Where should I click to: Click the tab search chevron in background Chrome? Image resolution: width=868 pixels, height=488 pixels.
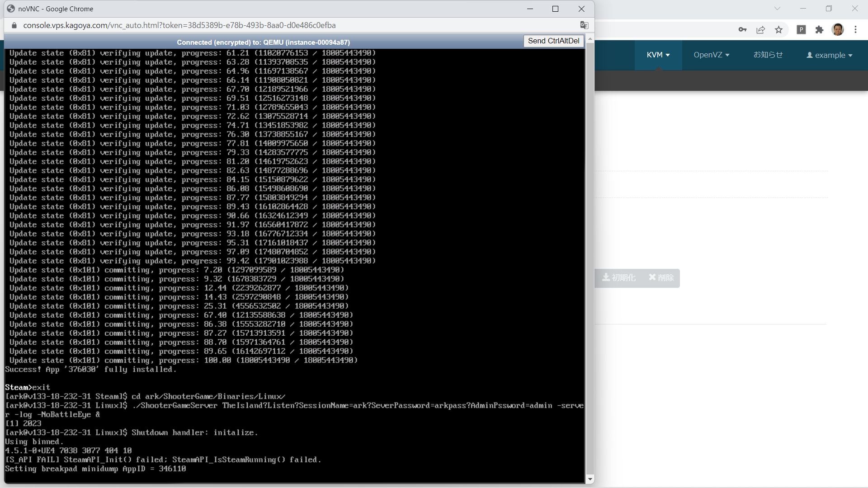tap(777, 8)
